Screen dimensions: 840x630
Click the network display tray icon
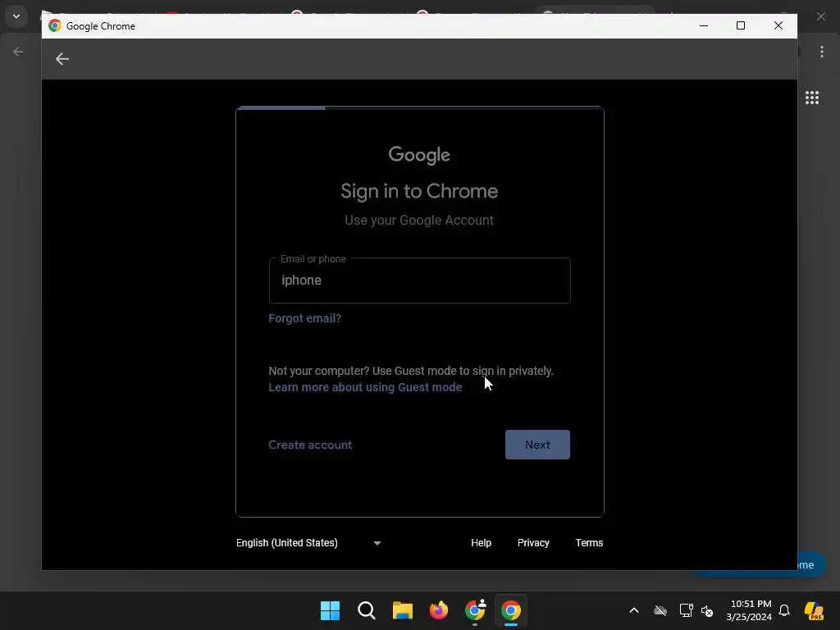(687, 610)
